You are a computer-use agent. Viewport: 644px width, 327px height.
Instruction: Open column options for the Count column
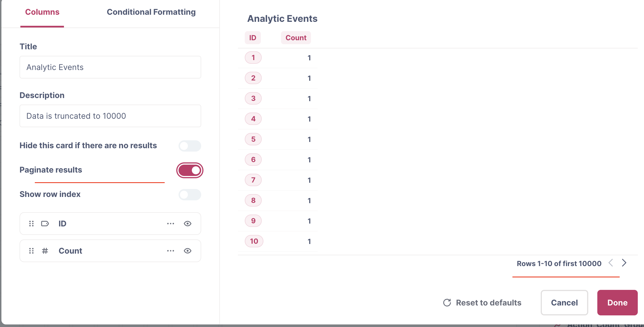[170, 250]
